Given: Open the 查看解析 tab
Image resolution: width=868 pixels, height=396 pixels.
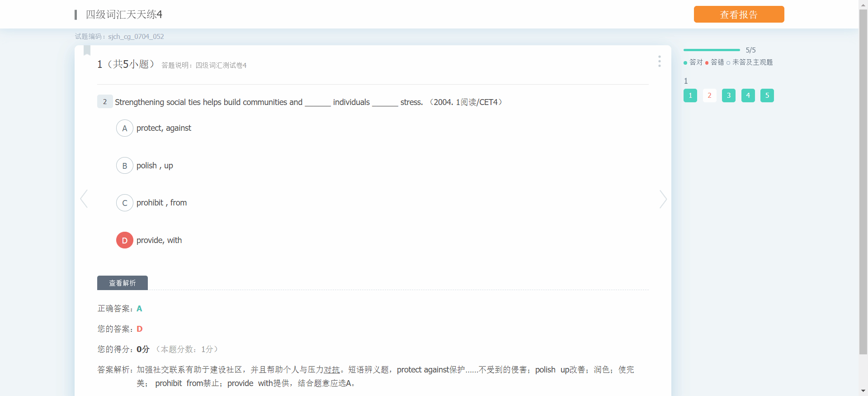Looking at the screenshot, I should click(x=123, y=283).
